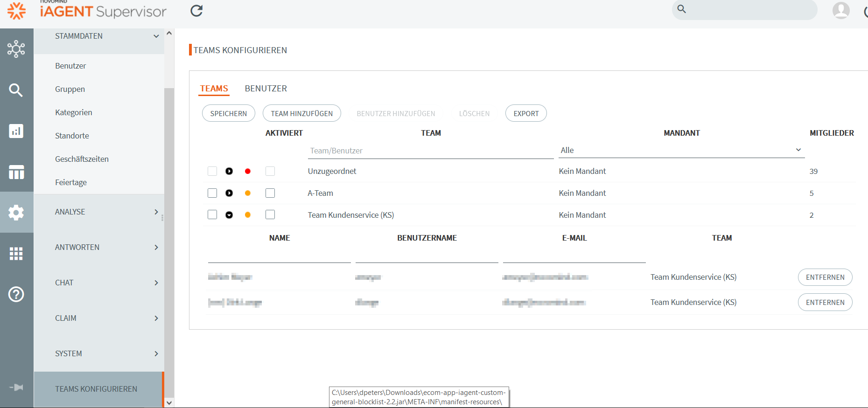Click the Benutzer hinzufügen button

396,113
